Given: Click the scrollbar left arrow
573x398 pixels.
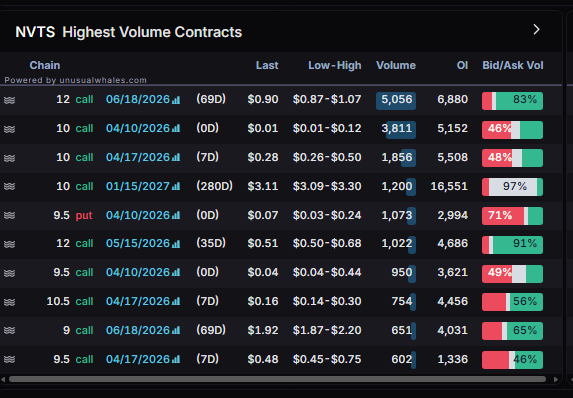Looking at the screenshot, I should point(3,379).
